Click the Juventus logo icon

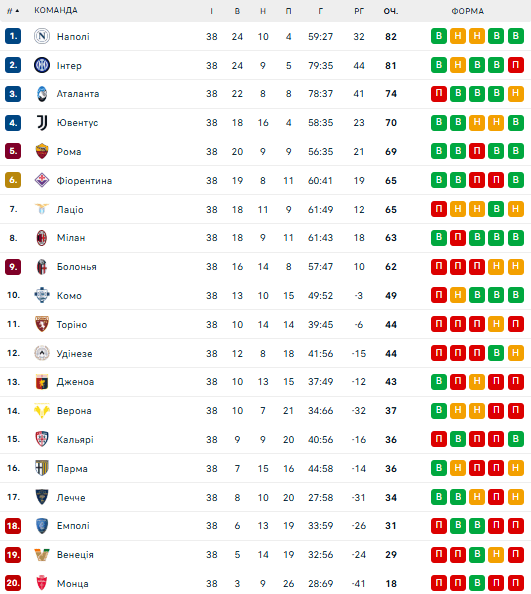[x=42, y=123]
